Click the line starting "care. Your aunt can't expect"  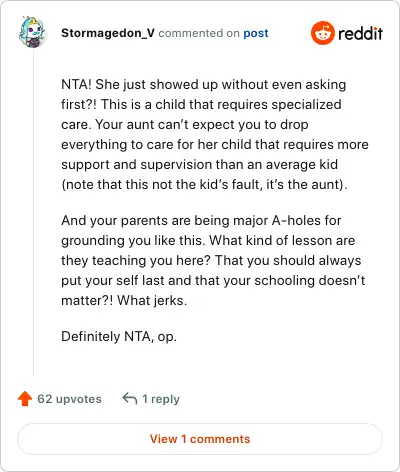185,125
